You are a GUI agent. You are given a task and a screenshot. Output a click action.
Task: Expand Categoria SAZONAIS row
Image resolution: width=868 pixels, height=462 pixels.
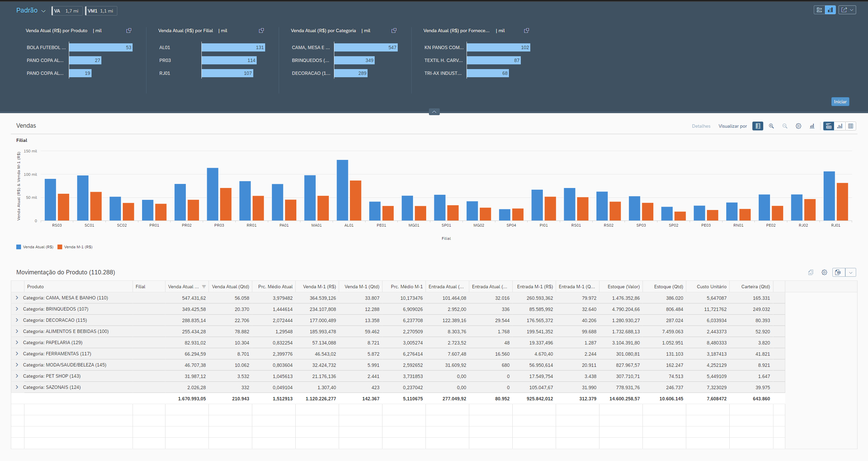coord(17,387)
